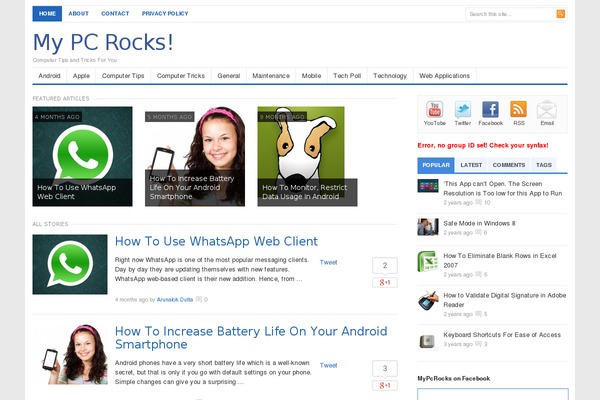
Task: Switch to the POPULAR tab
Action: 436,165
